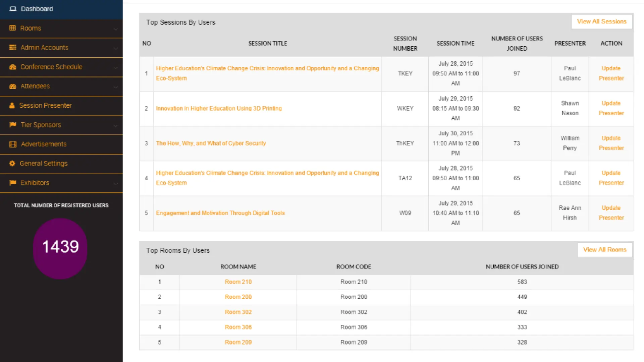Expand the Exhibitors chevron
644x362 pixels.
115,183
